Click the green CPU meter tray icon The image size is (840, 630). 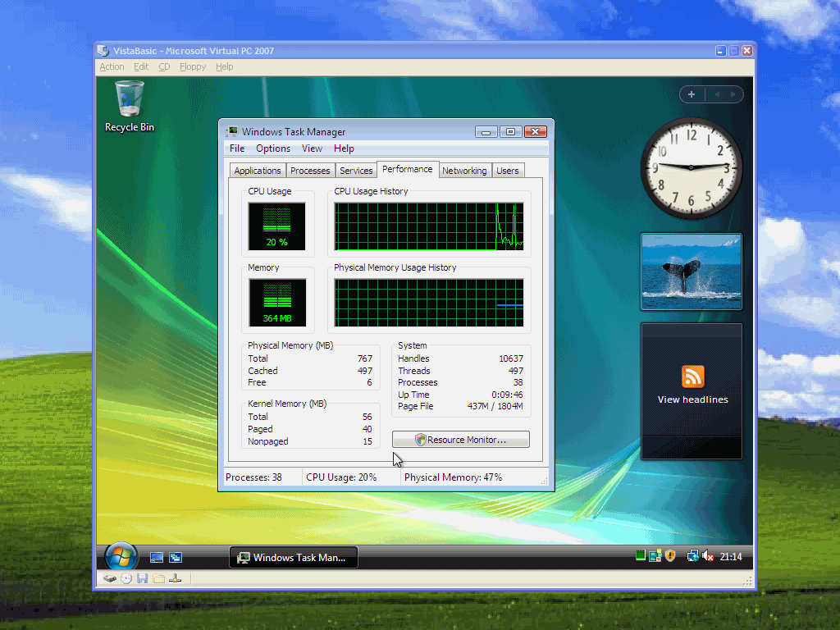[641, 556]
